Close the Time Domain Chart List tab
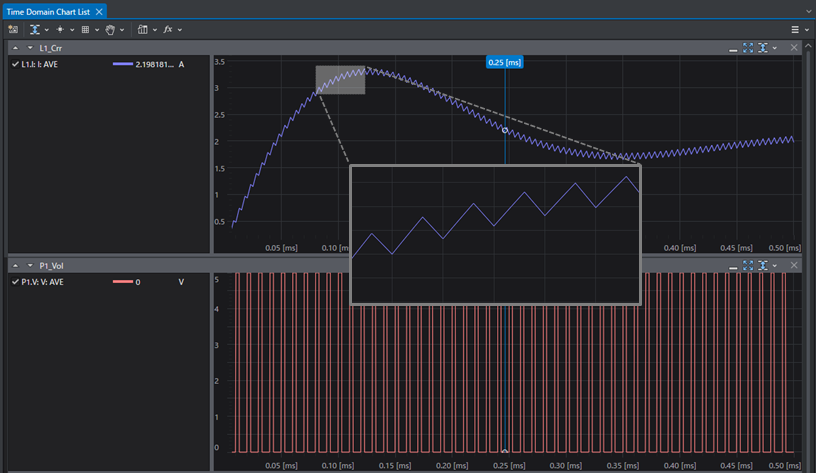 click(99, 11)
